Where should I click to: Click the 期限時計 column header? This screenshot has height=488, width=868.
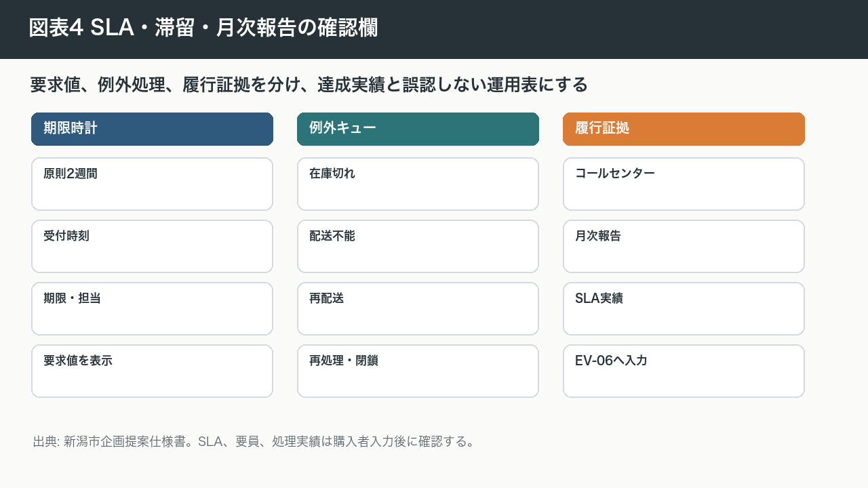(152, 129)
